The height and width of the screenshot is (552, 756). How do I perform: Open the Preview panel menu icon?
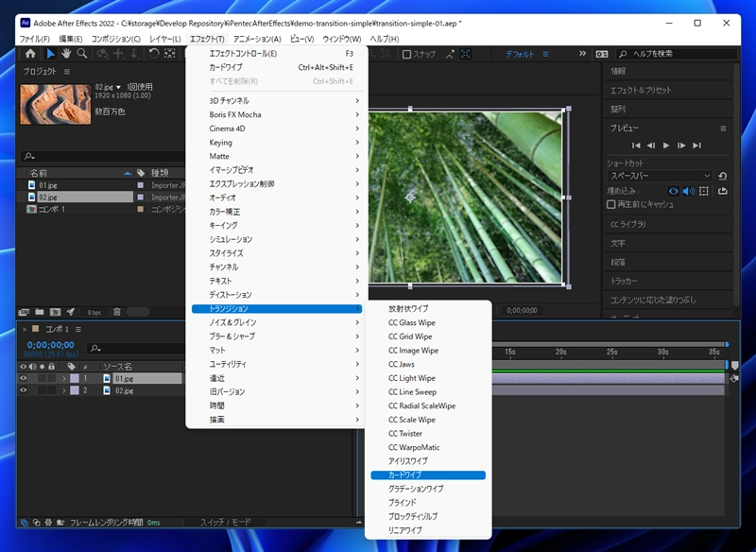(x=723, y=129)
